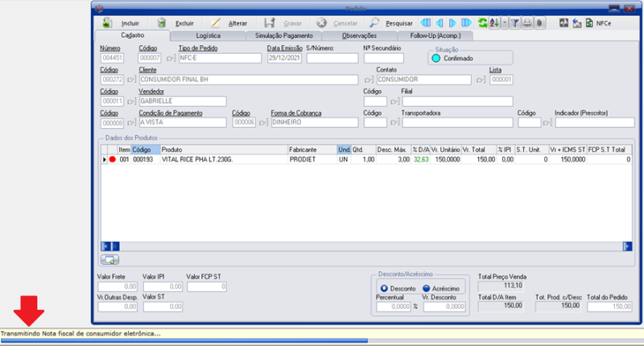This screenshot has height=346, width=644.
Task: Click the red status dot on item 001
Action: (113, 160)
